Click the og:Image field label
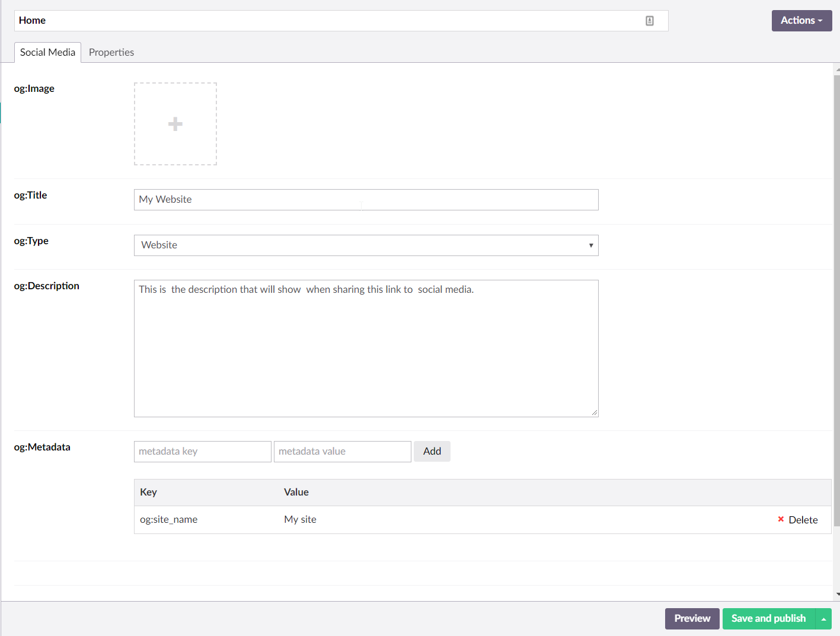 34,89
